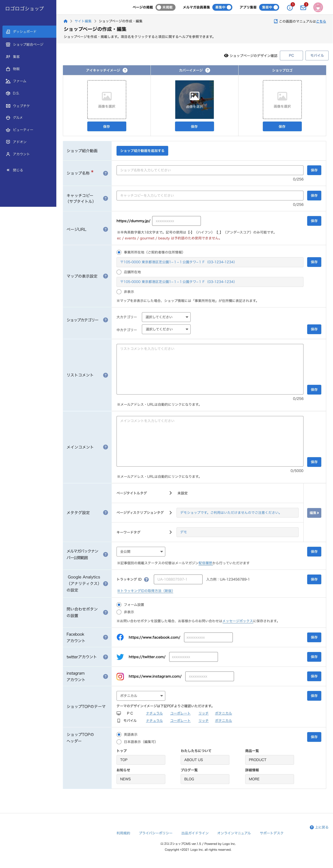This screenshot has width=333, height=868.
Task: Click help icon for キャッチコピー
Action: point(106,198)
